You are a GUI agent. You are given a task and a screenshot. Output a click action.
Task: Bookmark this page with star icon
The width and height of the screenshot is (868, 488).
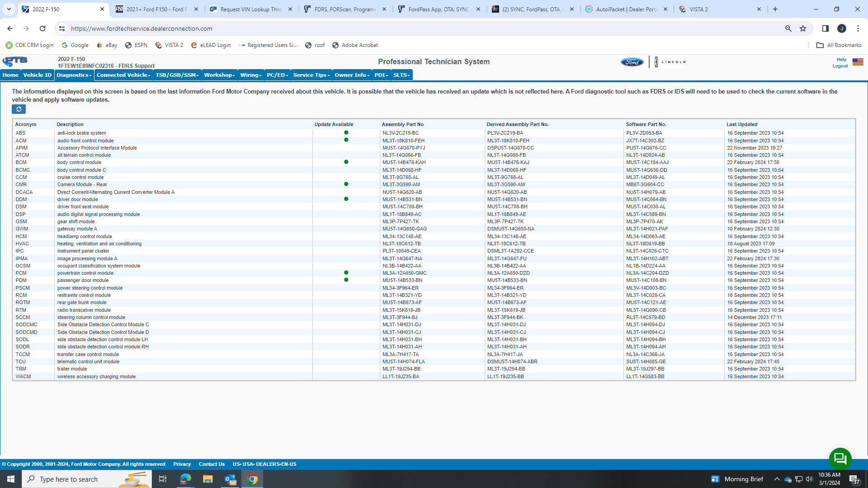tap(803, 28)
